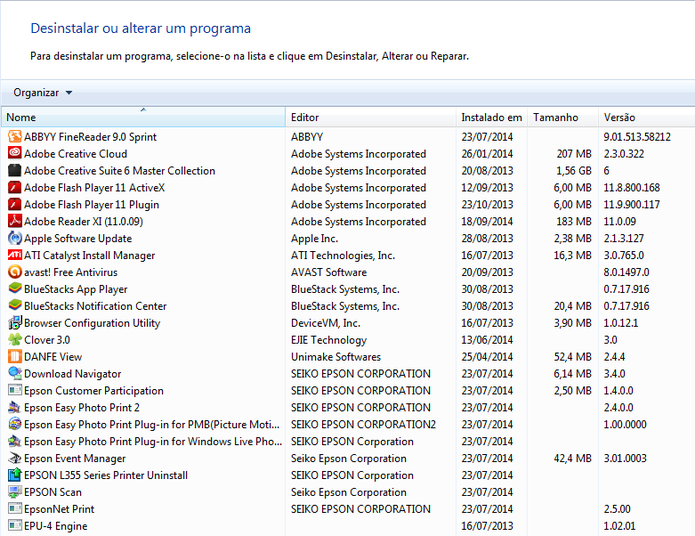Viewport: 695px width, 536px height.
Task: Click the install date 18/09/2014
Action: pyautogui.click(x=487, y=221)
